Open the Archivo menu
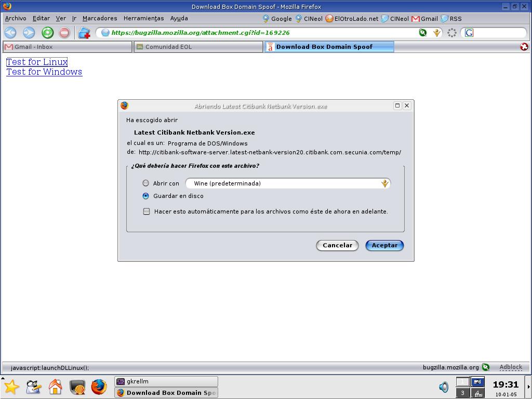This screenshot has width=532, height=399. pyautogui.click(x=16, y=18)
